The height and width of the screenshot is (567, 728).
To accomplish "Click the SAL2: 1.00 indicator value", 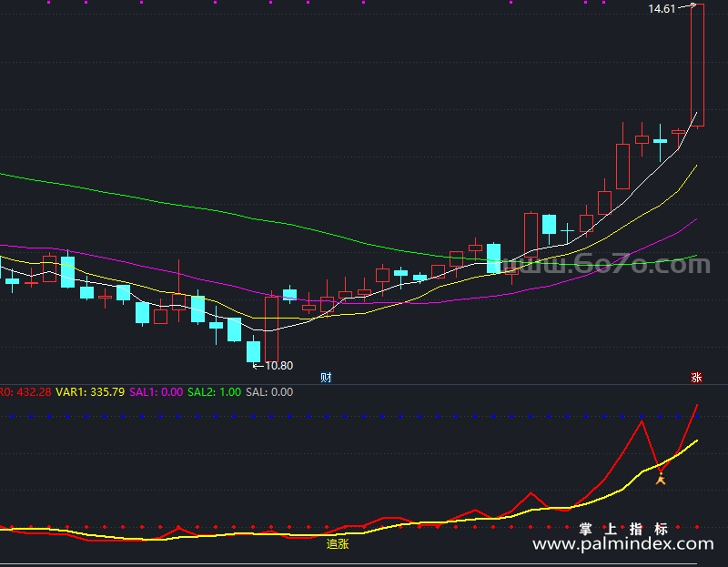I will click(214, 392).
